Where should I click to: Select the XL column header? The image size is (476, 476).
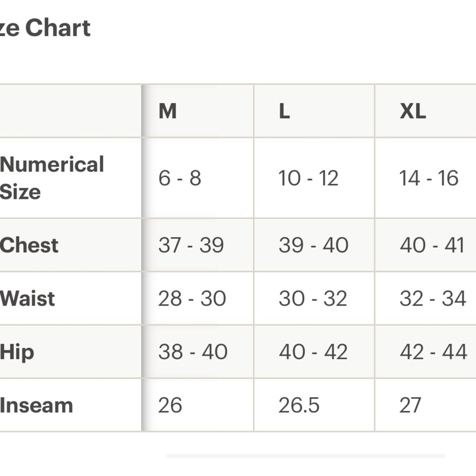(x=413, y=111)
